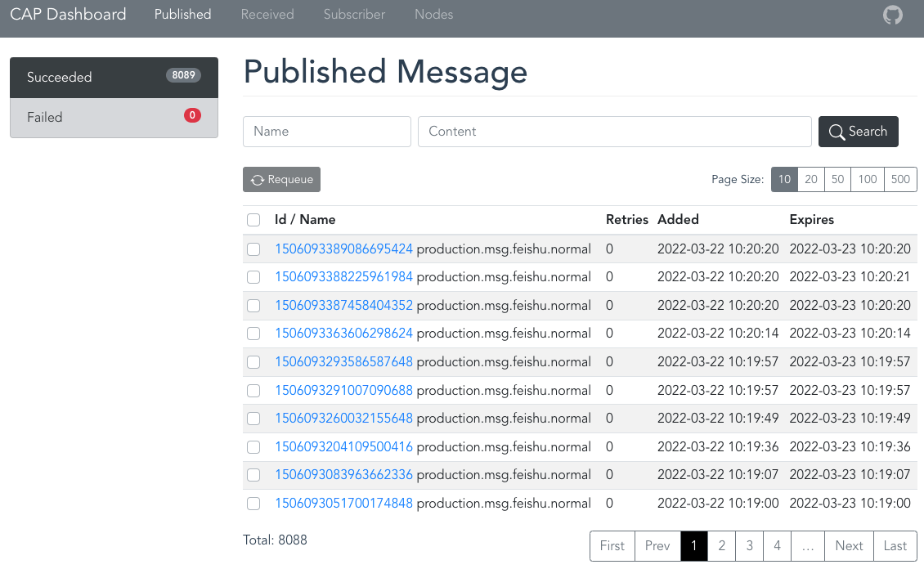
Task: Switch to the Received tab
Action: pos(267,15)
